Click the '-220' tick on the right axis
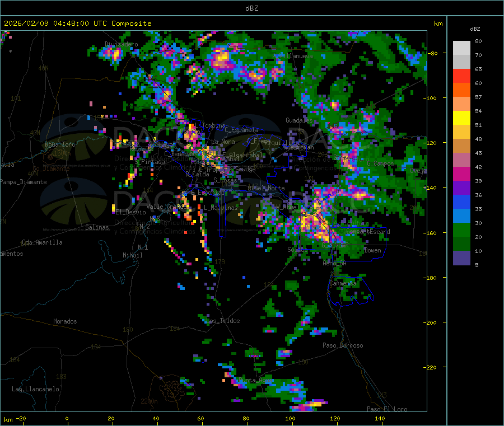 coord(431,367)
